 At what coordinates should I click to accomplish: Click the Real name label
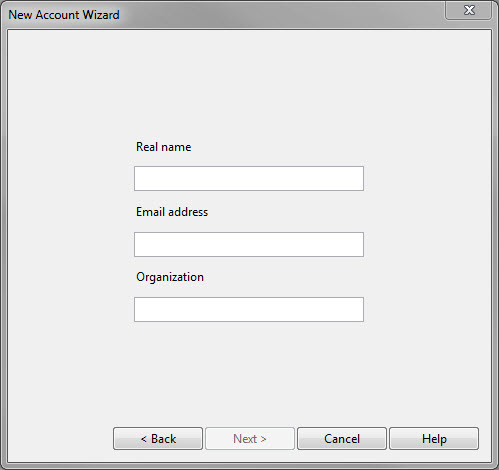click(164, 147)
